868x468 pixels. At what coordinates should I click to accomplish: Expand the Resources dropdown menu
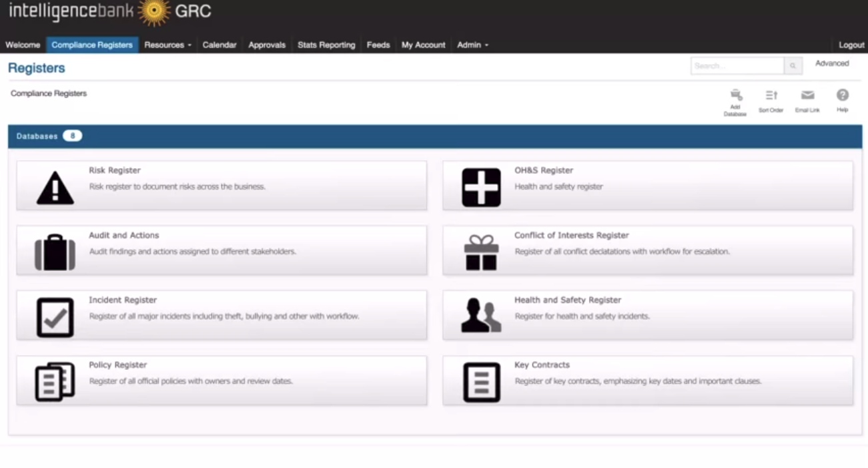click(x=167, y=45)
